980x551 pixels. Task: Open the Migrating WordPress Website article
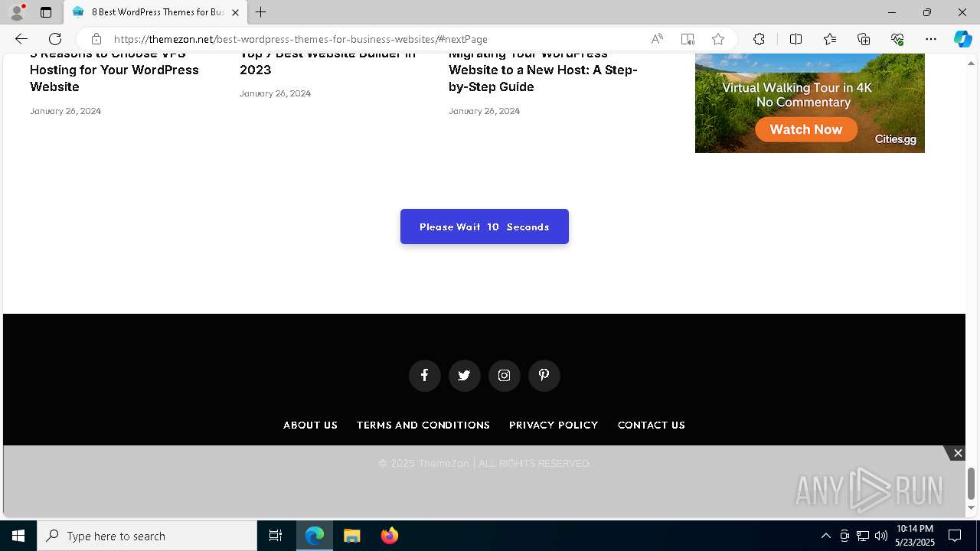coord(543,70)
